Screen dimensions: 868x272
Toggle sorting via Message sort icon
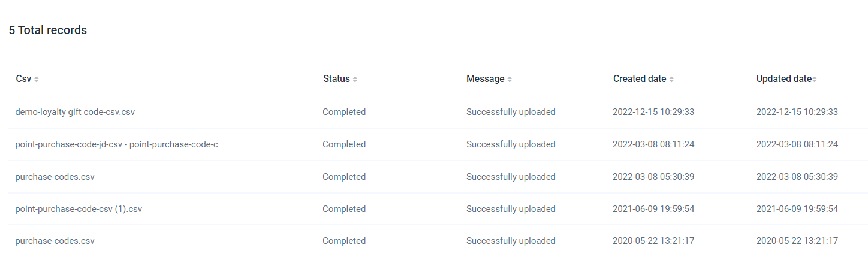coord(510,79)
